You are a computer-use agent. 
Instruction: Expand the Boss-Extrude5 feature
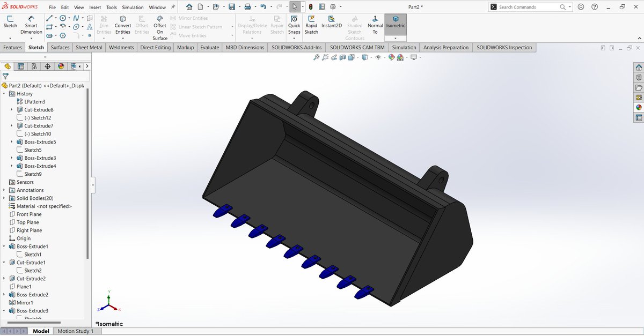coord(12,142)
